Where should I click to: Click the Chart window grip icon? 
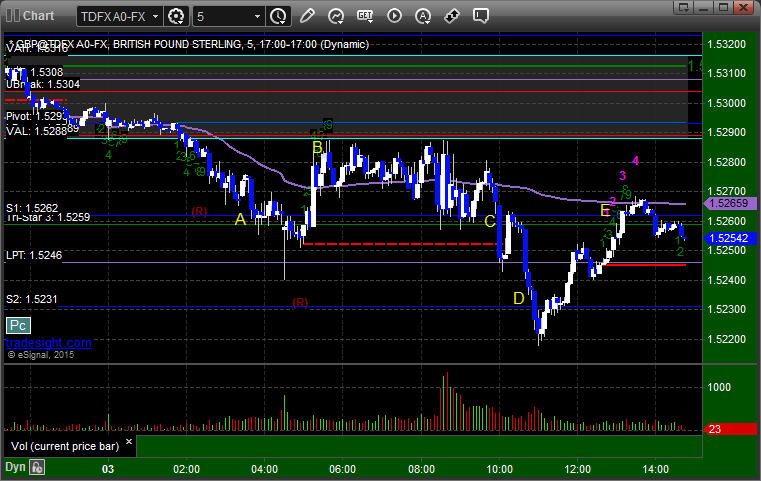click(13, 16)
